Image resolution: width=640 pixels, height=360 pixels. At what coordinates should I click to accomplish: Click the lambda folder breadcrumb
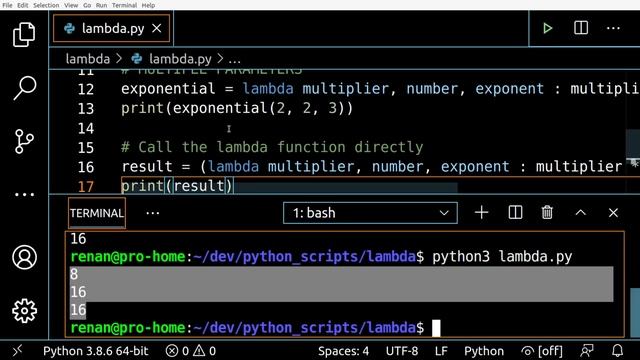87,59
